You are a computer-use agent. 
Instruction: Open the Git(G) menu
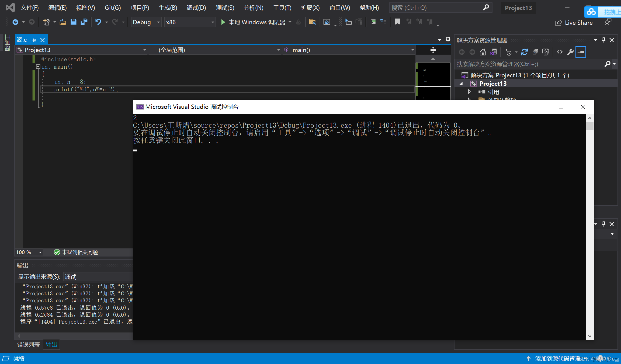[x=113, y=8]
